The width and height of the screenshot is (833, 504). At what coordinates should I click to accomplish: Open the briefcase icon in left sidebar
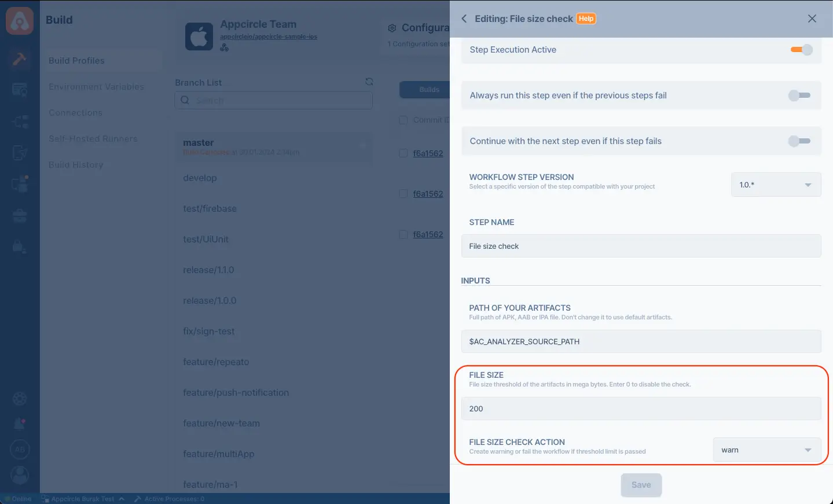tap(20, 215)
